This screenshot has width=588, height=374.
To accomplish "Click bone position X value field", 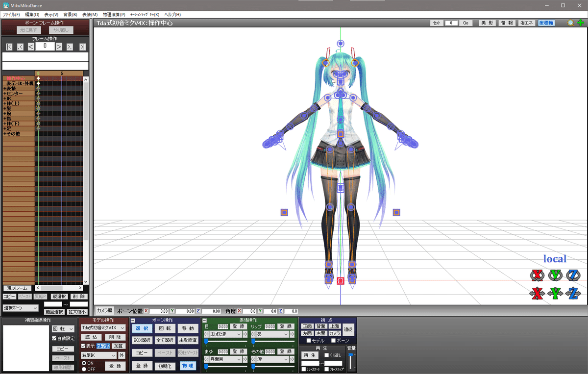I will click(x=159, y=311).
